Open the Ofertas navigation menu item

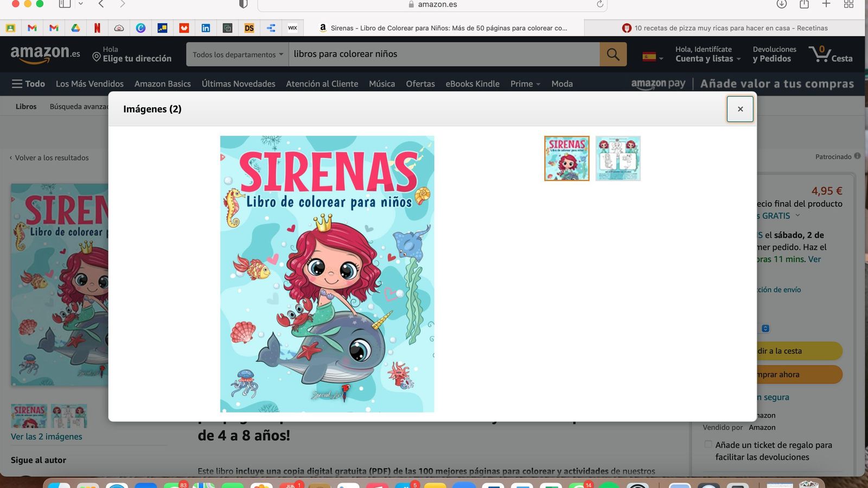420,84
